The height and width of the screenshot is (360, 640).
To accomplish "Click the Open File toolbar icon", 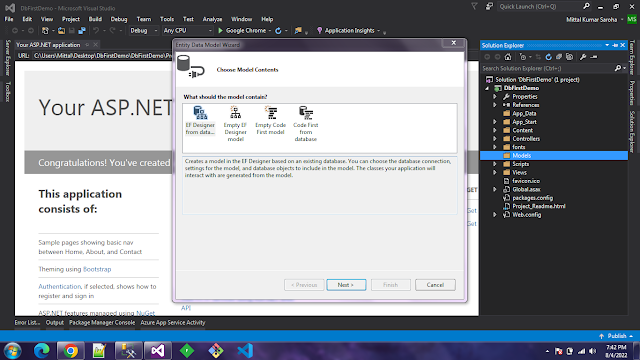I will (61, 31).
